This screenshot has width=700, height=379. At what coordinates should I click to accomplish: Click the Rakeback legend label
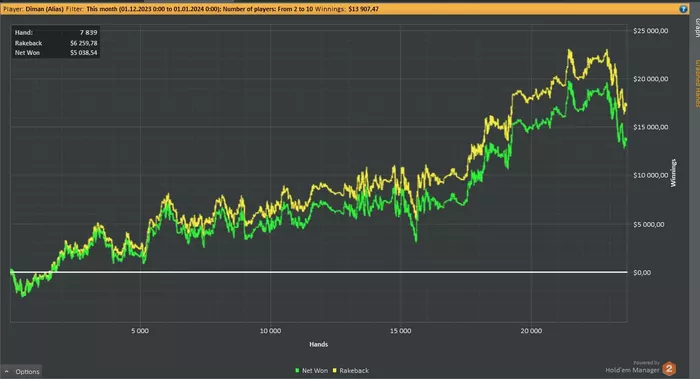coord(354,371)
